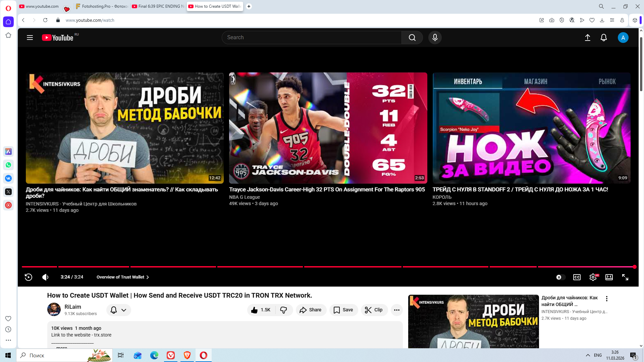Toggle the autoplay switch

(560, 277)
